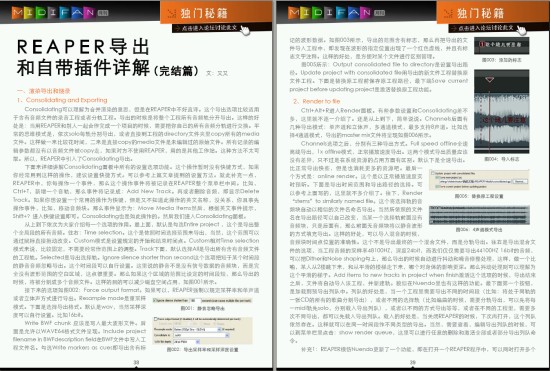Click the 'Consolidating and Exporting' heading
This screenshot has height=371, width=550.
(62, 100)
